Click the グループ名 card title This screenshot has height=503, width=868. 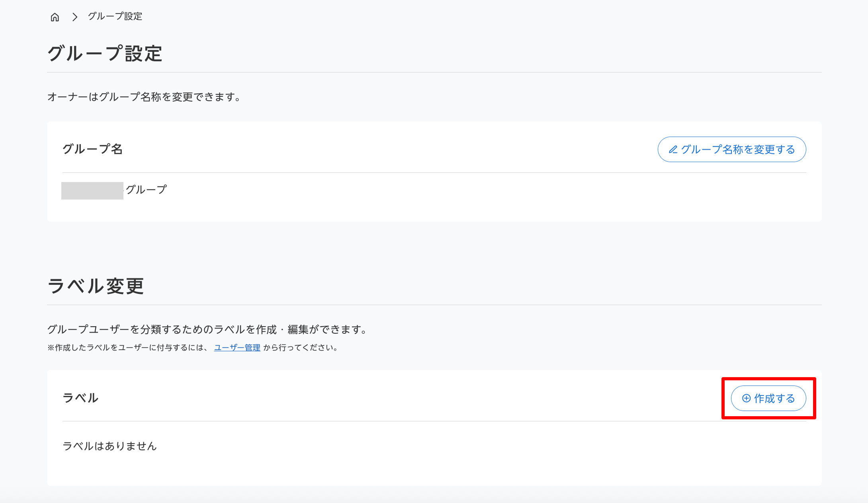pos(93,149)
